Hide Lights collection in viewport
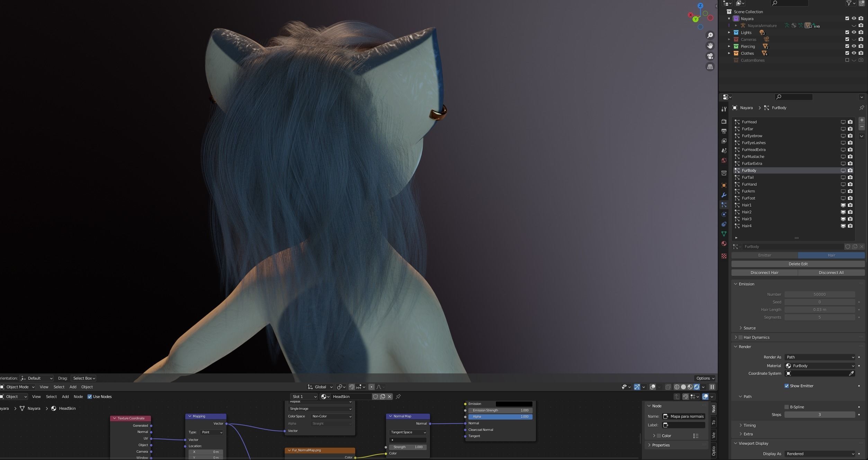868x460 pixels. [x=854, y=32]
